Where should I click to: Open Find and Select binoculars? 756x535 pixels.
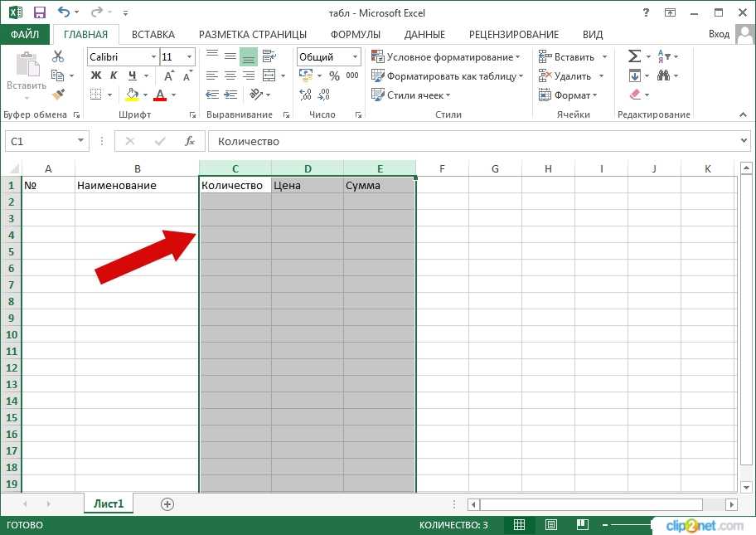click(663, 75)
